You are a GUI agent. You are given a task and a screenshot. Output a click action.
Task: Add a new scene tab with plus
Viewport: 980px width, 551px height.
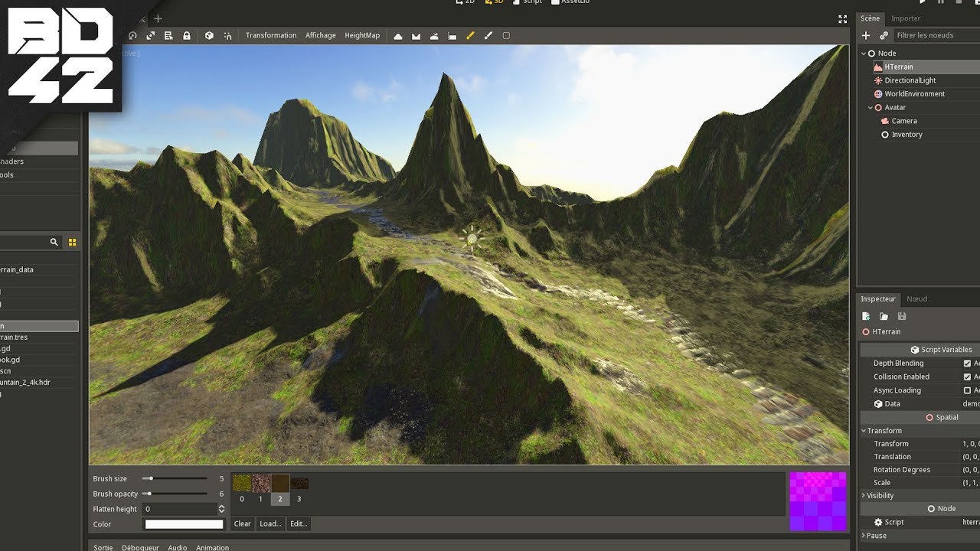(158, 18)
